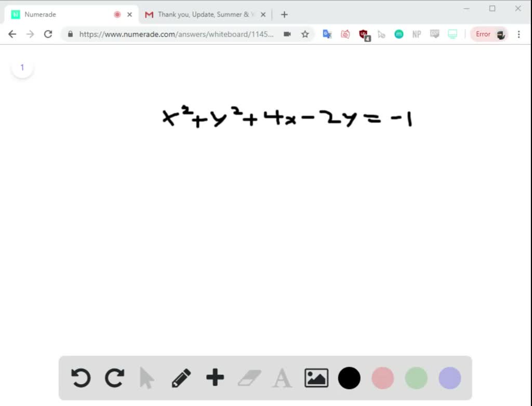The height and width of the screenshot is (406, 532).
Task: Click the redo arrow in whiteboard toolbar
Action: point(114,378)
